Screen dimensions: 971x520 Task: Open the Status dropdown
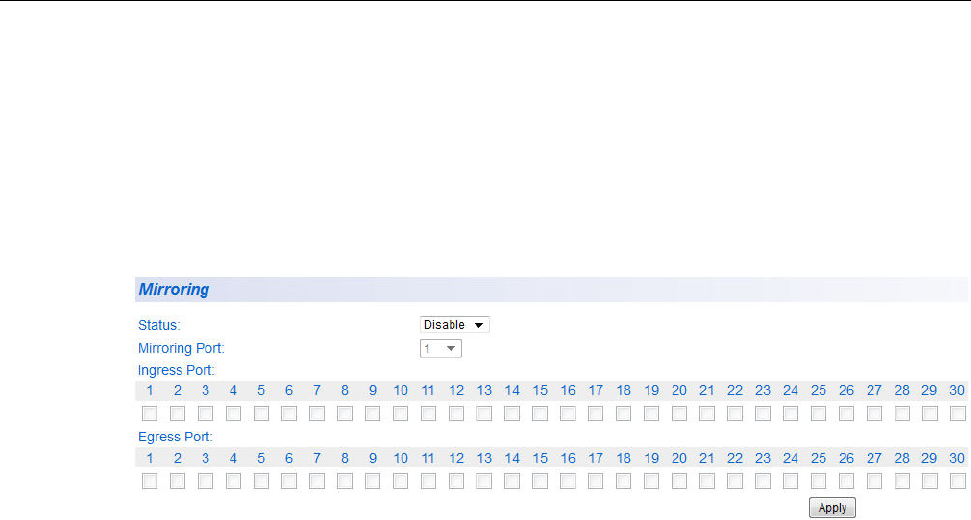[455, 325]
